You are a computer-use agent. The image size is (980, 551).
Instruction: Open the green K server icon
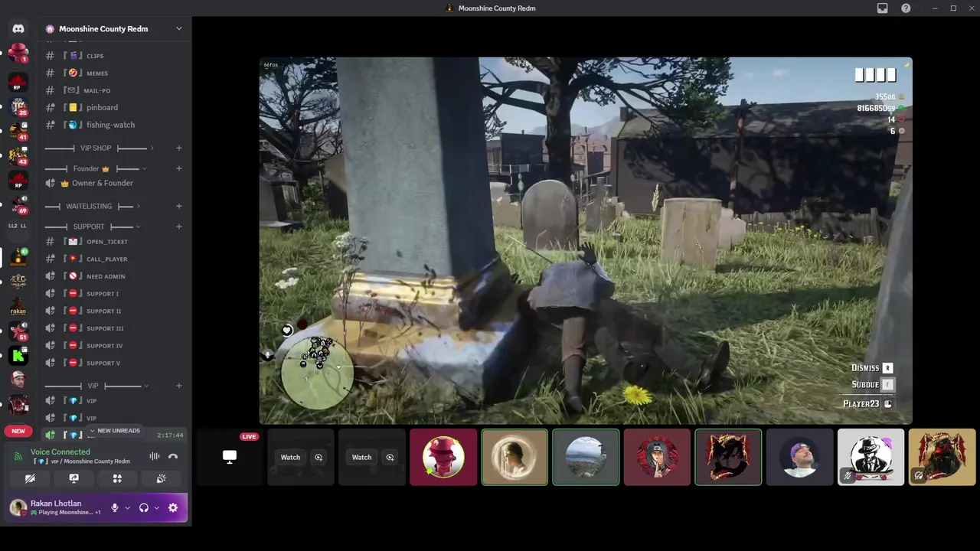click(18, 355)
